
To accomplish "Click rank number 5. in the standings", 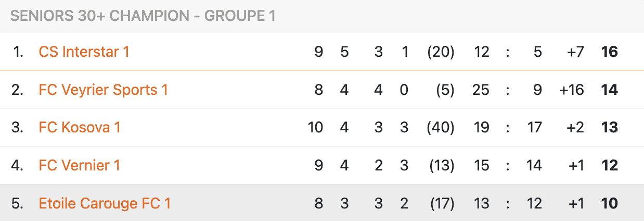I will (x=18, y=203).
